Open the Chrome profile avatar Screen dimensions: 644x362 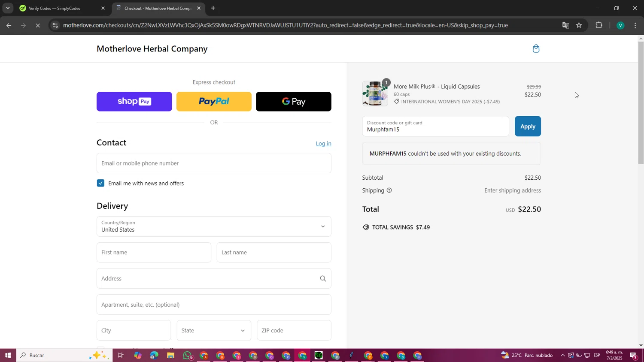tap(620, 25)
